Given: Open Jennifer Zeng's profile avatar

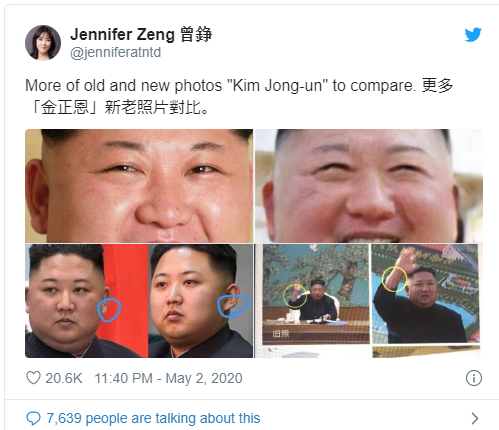Looking at the screenshot, I should (43, 43).
